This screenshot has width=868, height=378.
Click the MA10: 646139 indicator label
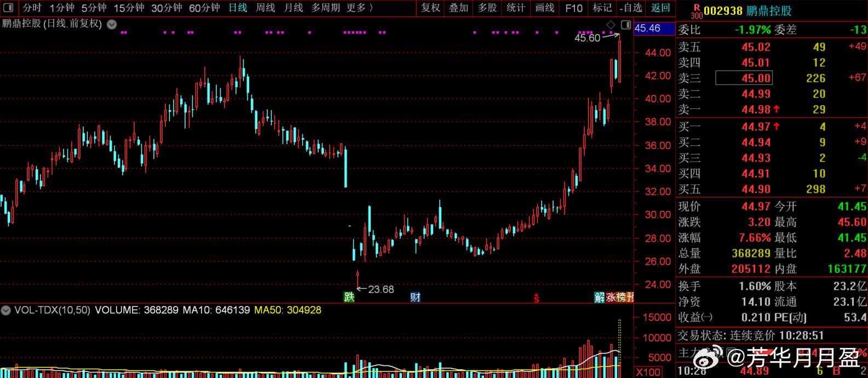tap(216, 310)
